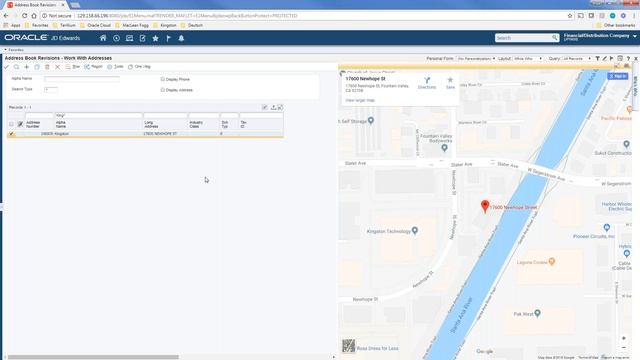This screenshot has height=360, width=640.
Task: Click the Fountain Valley Bodyworks map marker
Action: (x=444, y=148)
